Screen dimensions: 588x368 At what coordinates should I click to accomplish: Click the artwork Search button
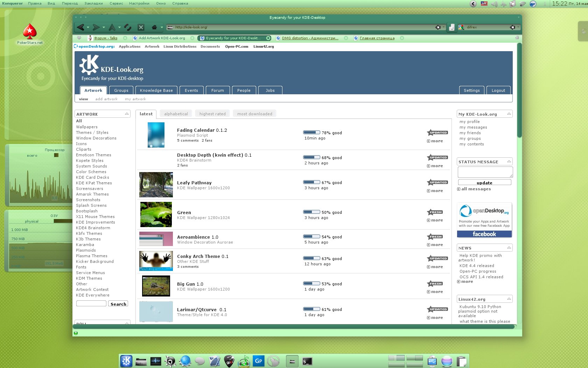[x=118, y=304]
